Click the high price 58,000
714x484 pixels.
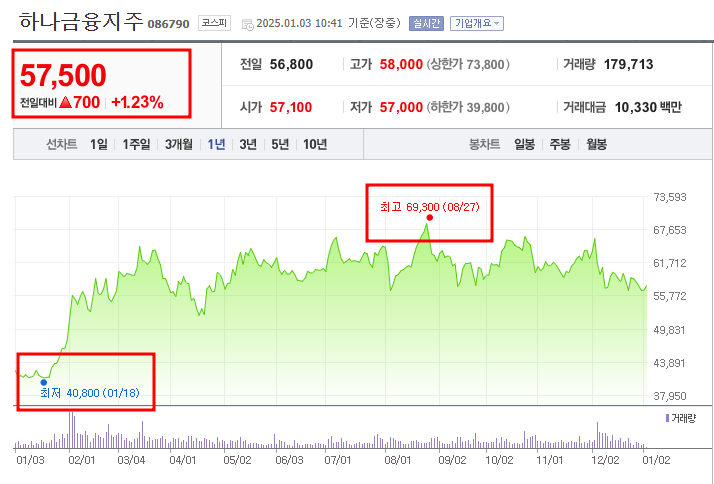[x=401, y=64]
